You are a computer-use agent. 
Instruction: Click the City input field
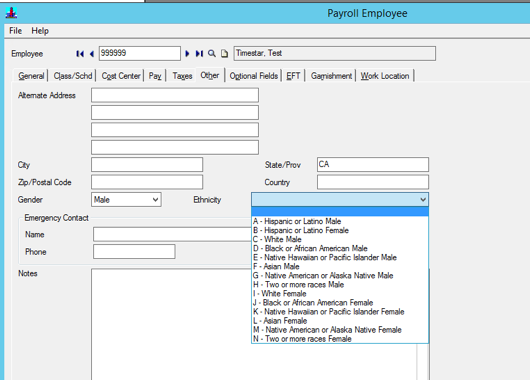coord(147,165)
